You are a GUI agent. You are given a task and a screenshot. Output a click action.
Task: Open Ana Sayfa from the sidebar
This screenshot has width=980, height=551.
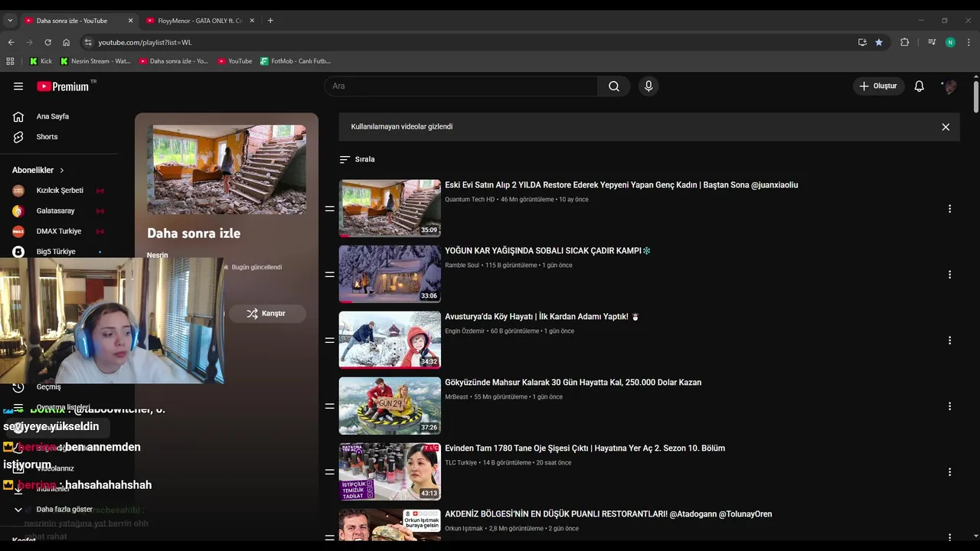click(53, 116)
